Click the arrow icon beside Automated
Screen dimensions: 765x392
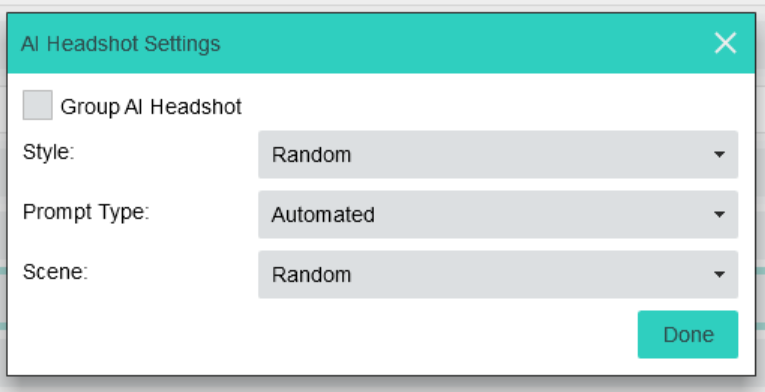click(719, 214)
